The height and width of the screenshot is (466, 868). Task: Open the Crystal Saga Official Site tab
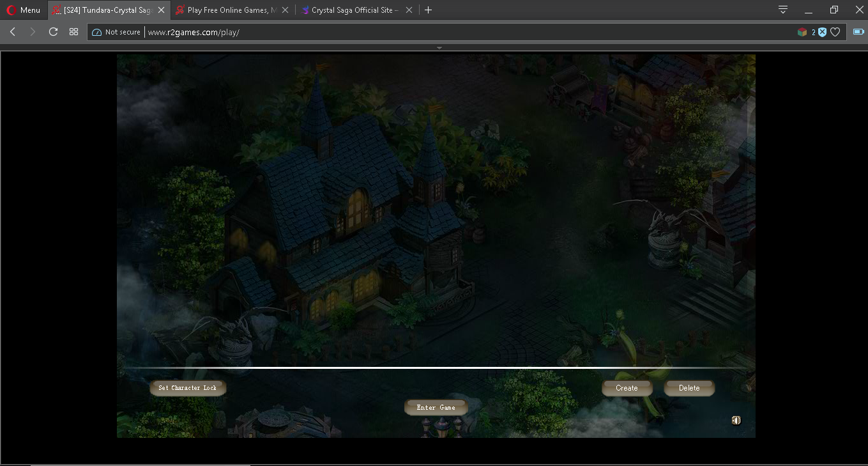coord(351,10)
